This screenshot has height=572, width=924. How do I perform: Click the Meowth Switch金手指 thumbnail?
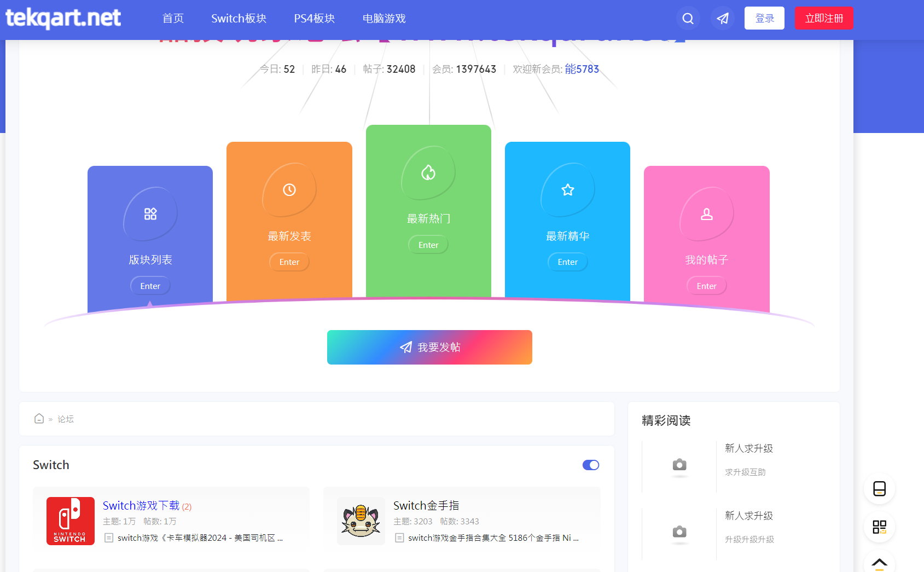(x=361, y=521)
